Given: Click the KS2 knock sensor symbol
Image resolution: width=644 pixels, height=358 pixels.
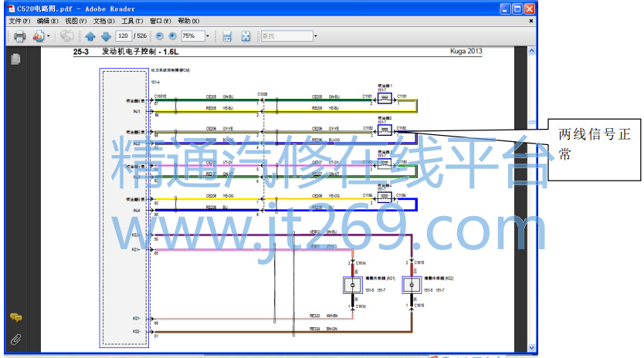Looking at the screenshot, I should (412, 285).
